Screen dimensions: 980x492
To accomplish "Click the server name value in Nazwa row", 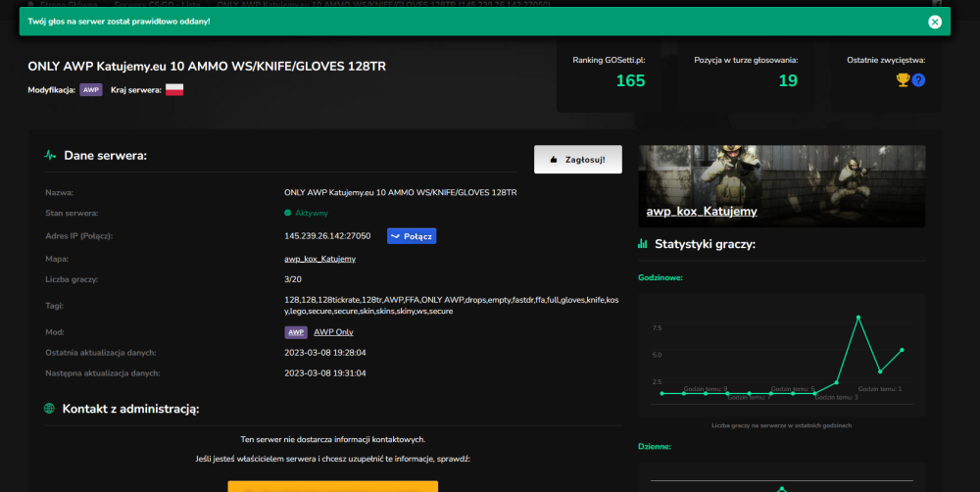I will 401,192.
